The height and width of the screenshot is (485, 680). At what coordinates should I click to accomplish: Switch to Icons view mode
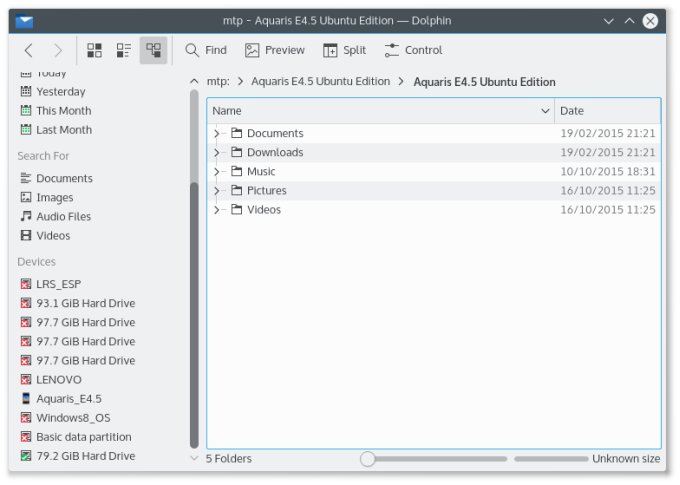95,50
